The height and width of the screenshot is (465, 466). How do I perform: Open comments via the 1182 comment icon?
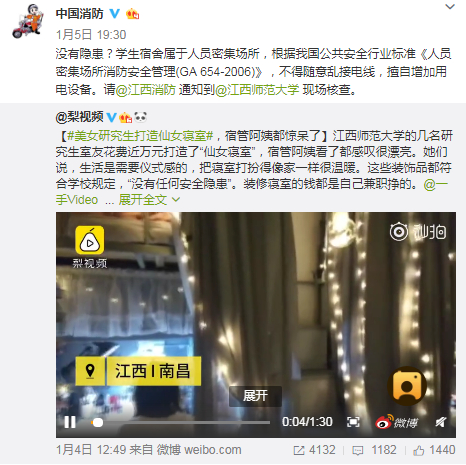374,450
